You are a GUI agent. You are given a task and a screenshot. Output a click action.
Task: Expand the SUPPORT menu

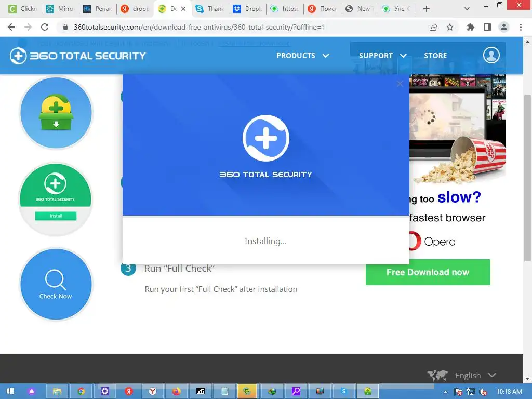click(382, 56)
